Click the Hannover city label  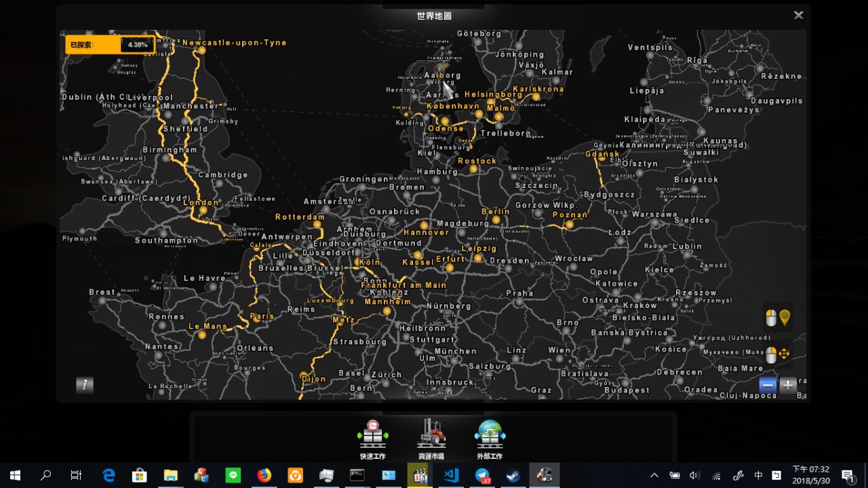426,232
